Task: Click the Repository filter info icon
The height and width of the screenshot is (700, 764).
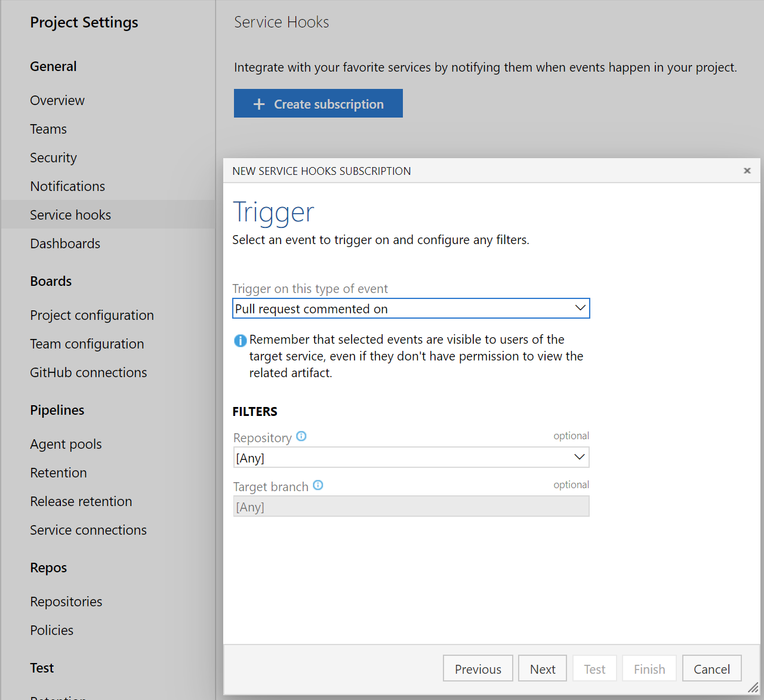Action: 301,437
